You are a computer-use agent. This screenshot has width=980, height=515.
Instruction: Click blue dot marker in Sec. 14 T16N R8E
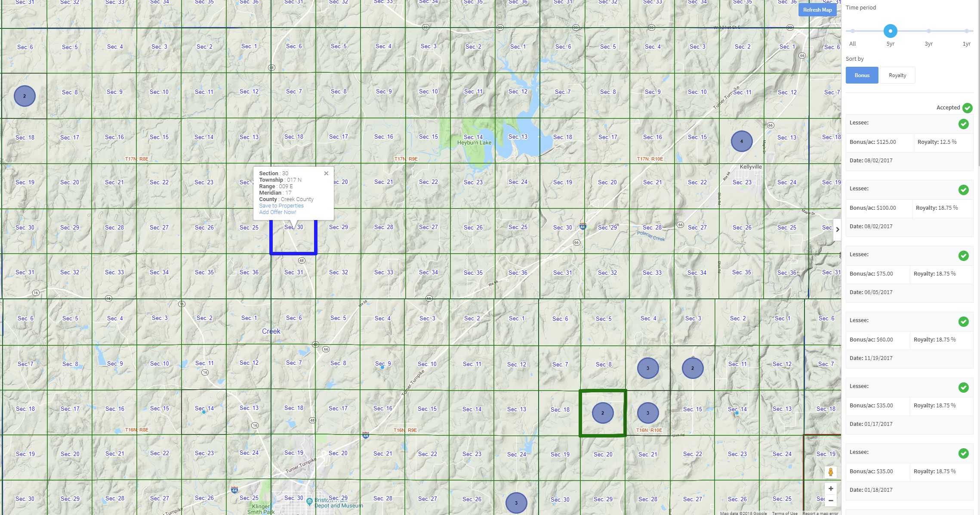click(204, 412)
